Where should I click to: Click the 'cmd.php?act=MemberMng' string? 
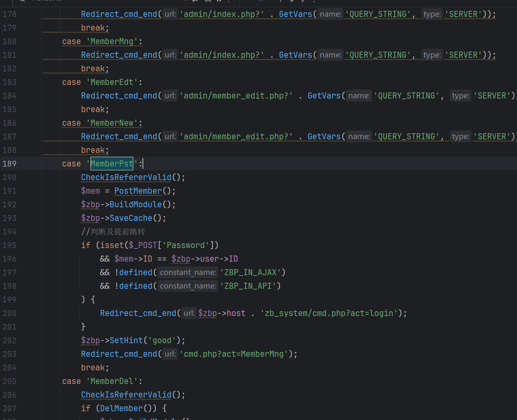(x=234, y=354)
